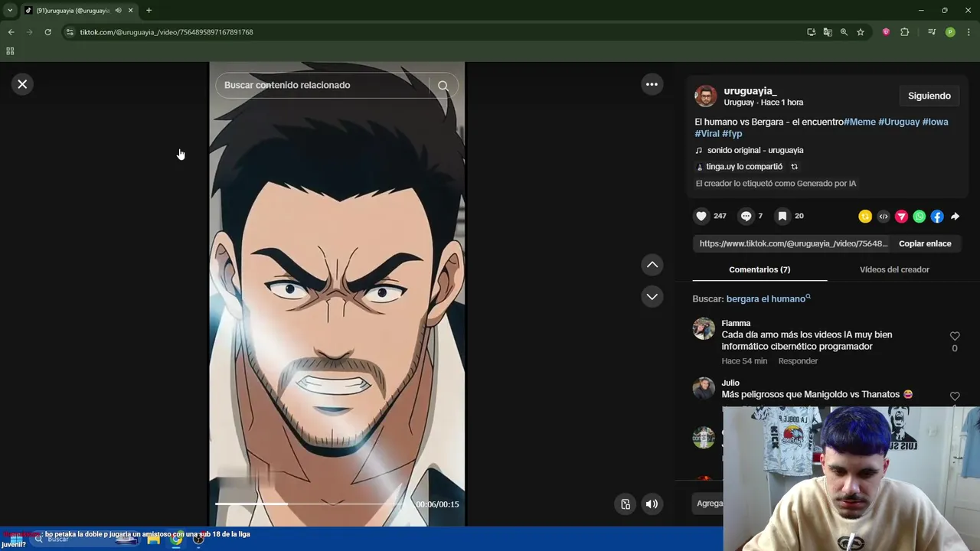Viewport: 980px width, 551px height.
Task: Click Copiar enlace button
Action: tap(925, 243)
